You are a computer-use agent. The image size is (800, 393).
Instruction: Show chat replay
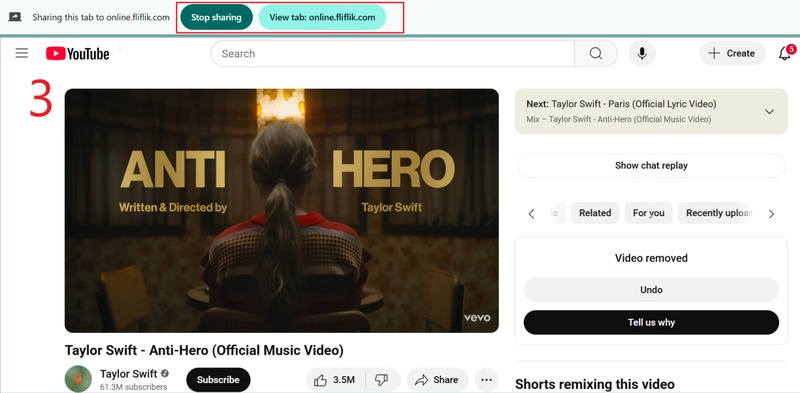click(x=651, y=165)
